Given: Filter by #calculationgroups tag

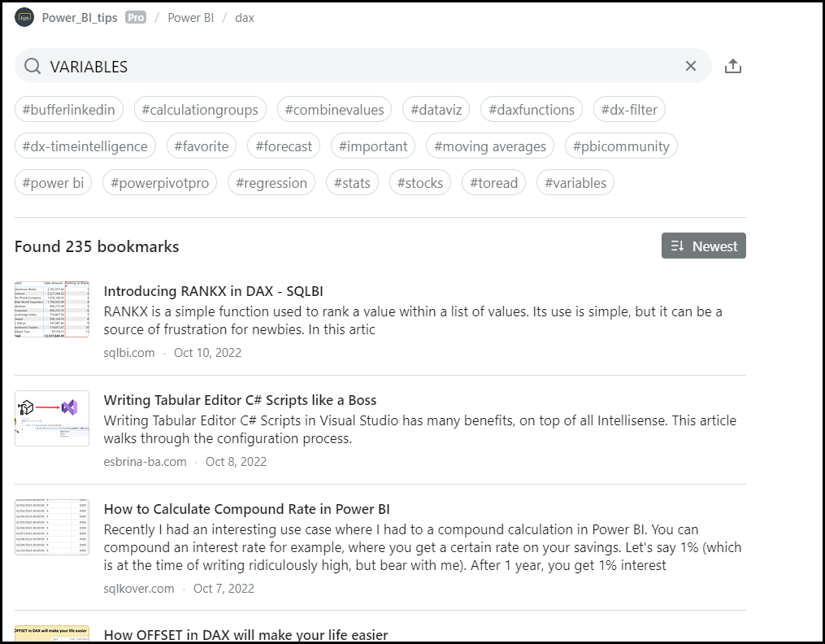Looking at the screenshot, I should coord(199,110).
